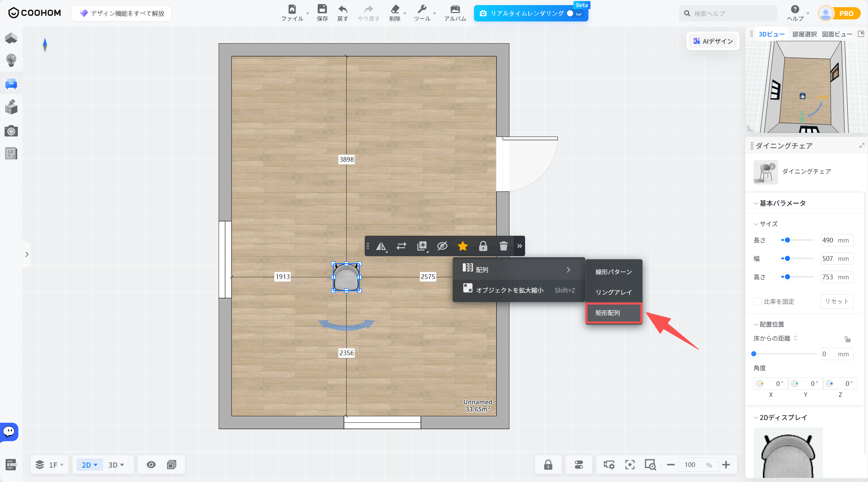
Task: Open the 2D view mode dropdown
Action: pyautogui.click(x=90, y=465)
